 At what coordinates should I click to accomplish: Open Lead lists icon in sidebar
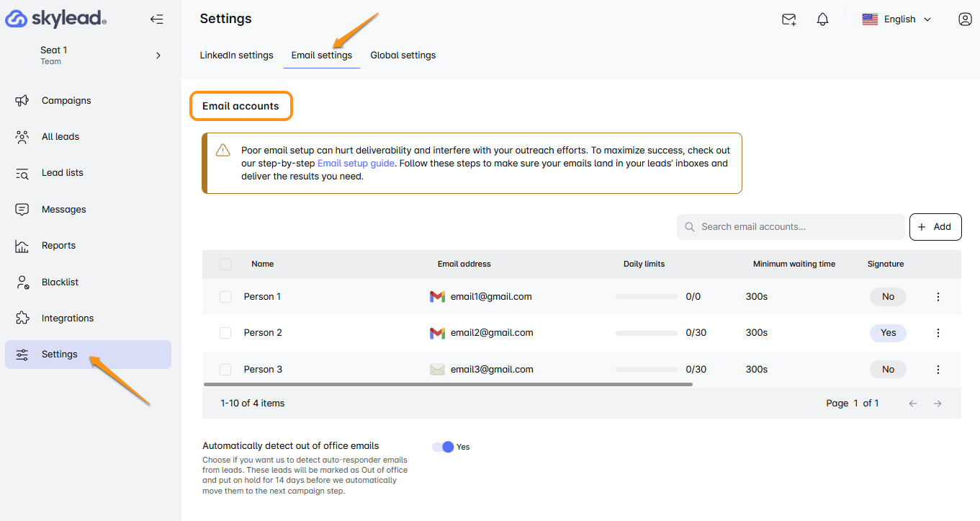click(22, 173)
